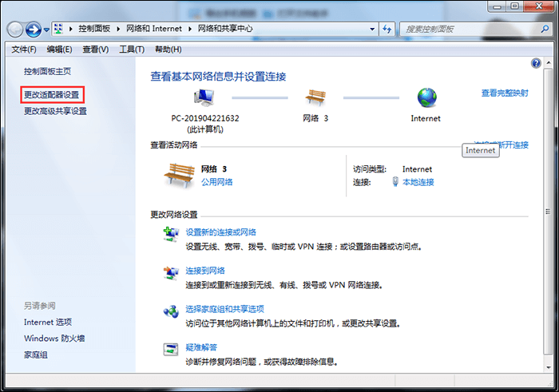Click the icon beside 连接到网络
The height and width of the screenshot is (392, 559).
tap(171, 273)
